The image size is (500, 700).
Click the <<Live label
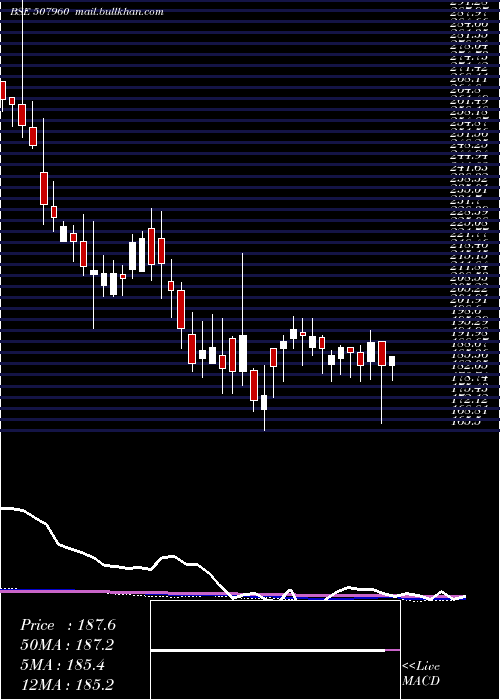click(421, 666)
